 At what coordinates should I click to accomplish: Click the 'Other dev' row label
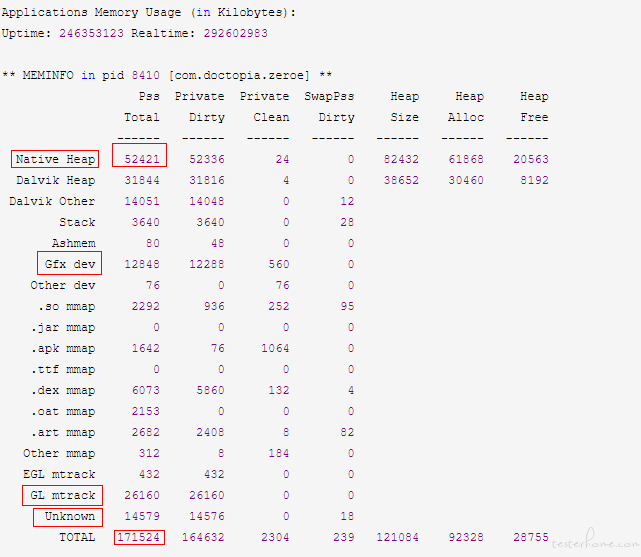pos(63,285)
